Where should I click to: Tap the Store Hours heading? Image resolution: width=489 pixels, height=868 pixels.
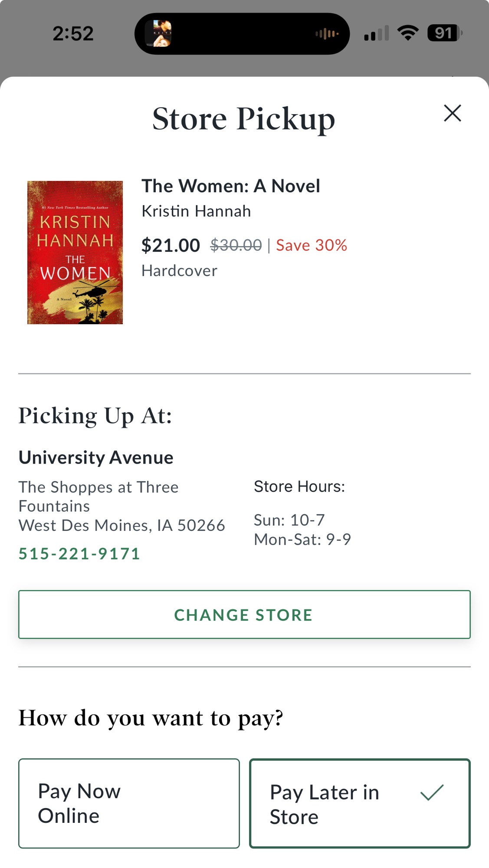(299, 487)
